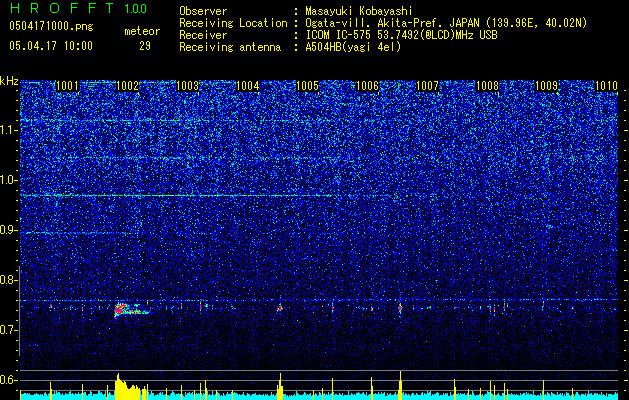Click the date stamp 05.04.17 10:00

point(51,45)
